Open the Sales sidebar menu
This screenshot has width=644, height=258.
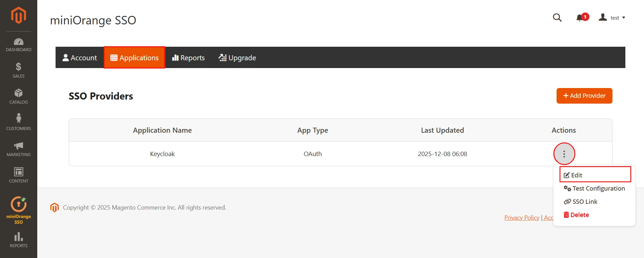point(18,70)
